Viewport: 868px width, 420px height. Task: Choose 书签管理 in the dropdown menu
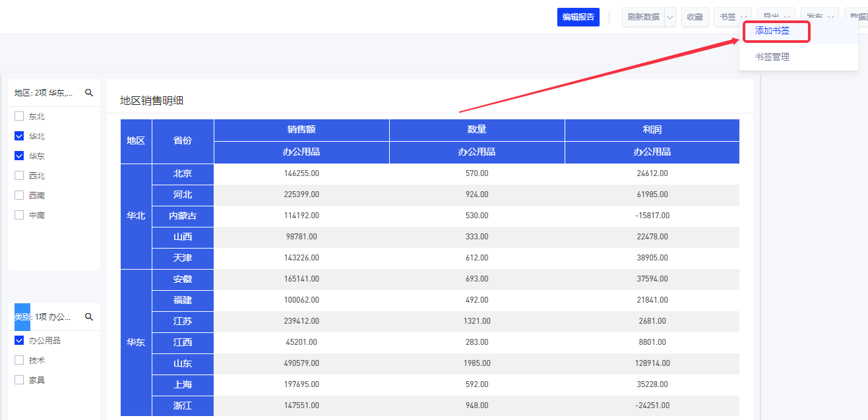pyautogui.click(x=772, y=57)
